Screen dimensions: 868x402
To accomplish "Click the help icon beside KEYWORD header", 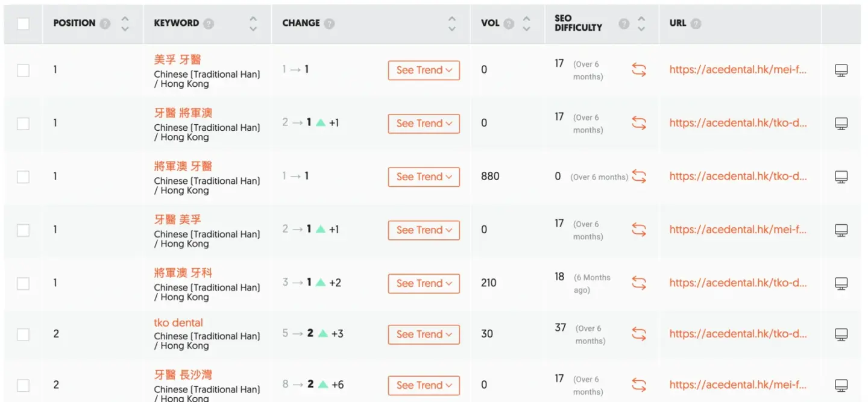I will click(209, 24).
